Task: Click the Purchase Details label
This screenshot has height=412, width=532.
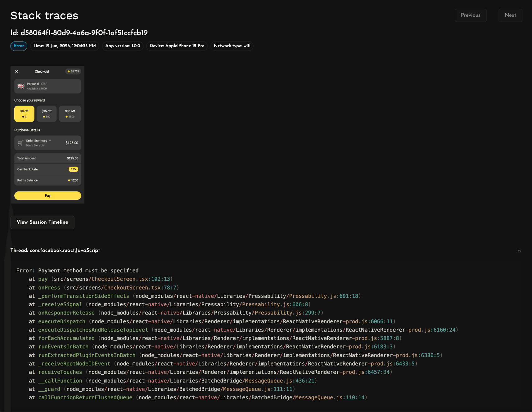Action: coord(27,130)
